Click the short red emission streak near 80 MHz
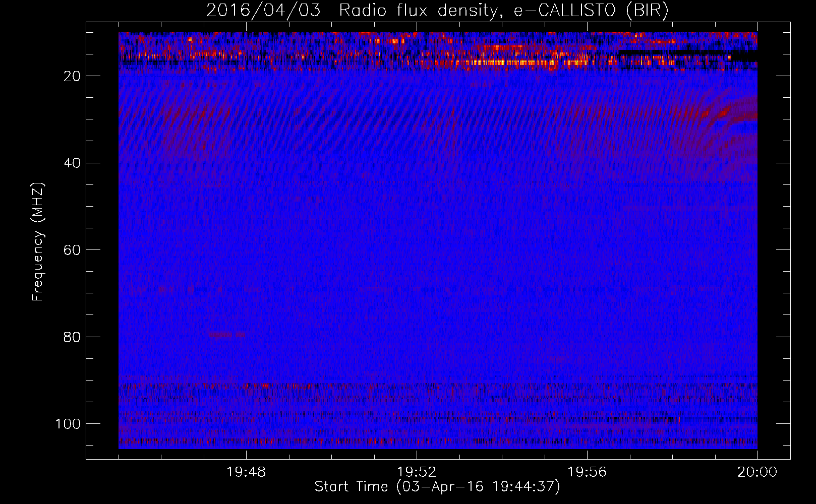Screen dimensions: 816x504 click(226, 335)
